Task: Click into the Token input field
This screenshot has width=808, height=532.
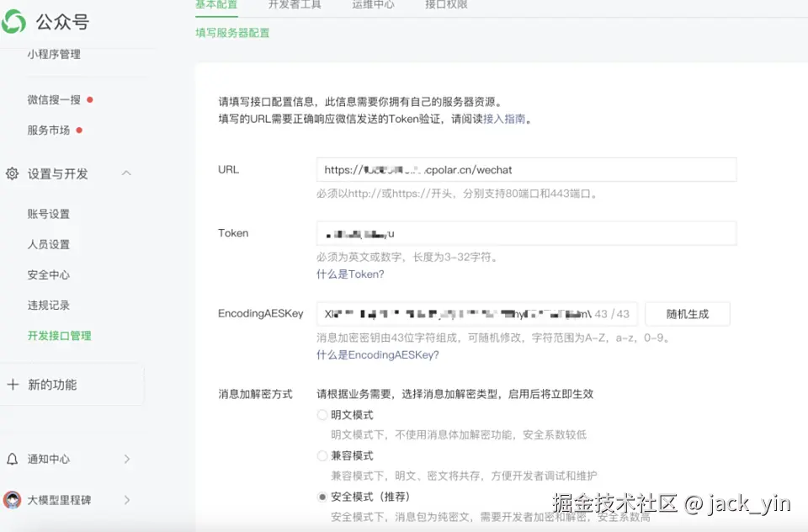Action: [x=527, y=233]
